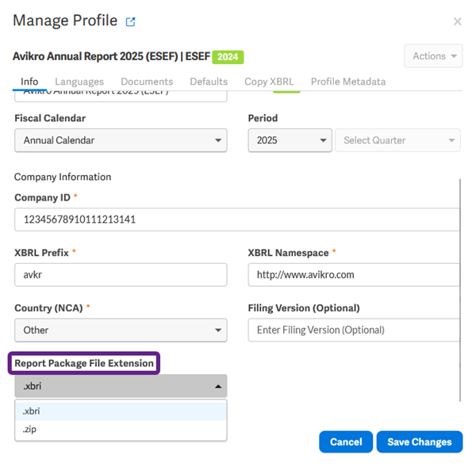Select the .xbri list option
This screenshot has width=476, height=466.
(x=121, y=411)
